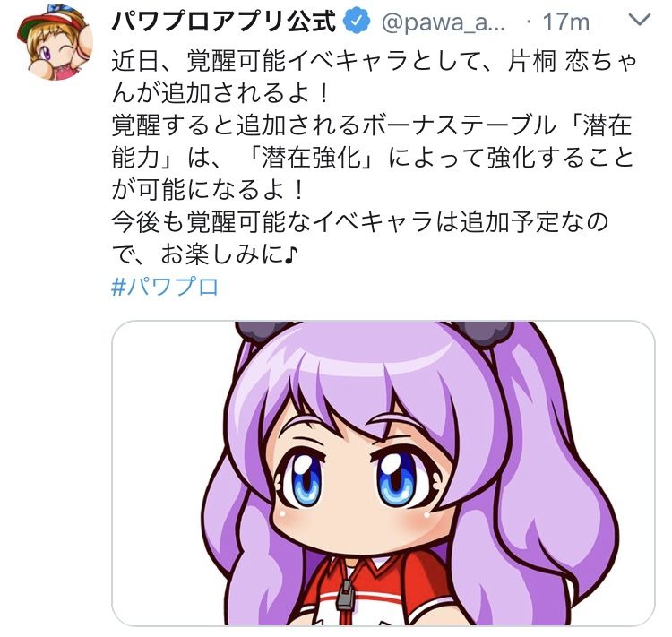Click the character's dark hair ornament on the right
This screenshot has width=672, height=637.
point(487,329)
